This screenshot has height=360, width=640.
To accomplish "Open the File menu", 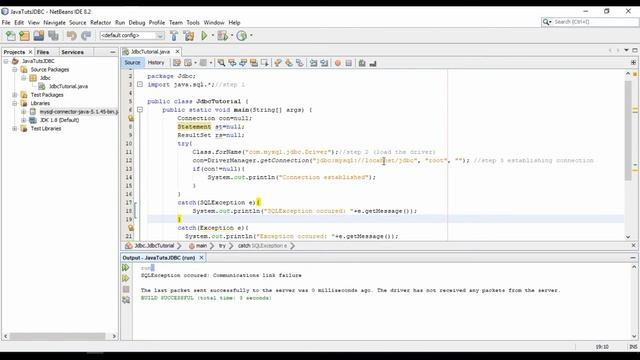I will coord(6,22).
